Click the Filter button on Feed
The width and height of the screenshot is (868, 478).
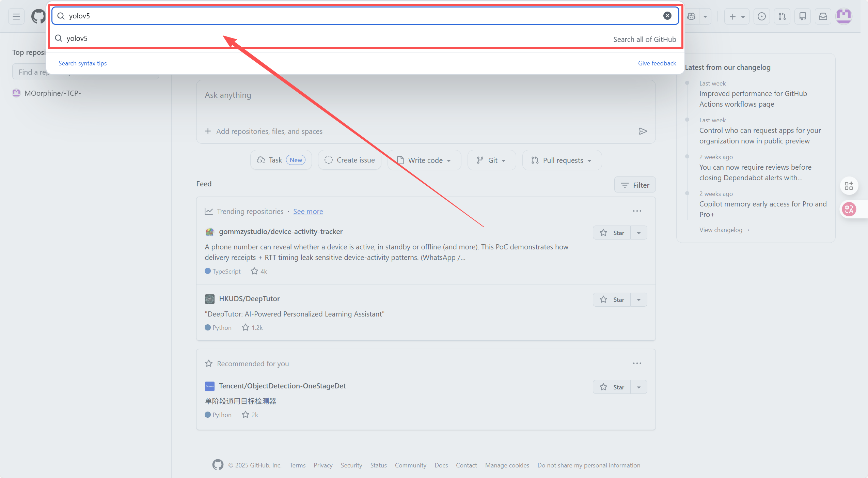[635, 185]
